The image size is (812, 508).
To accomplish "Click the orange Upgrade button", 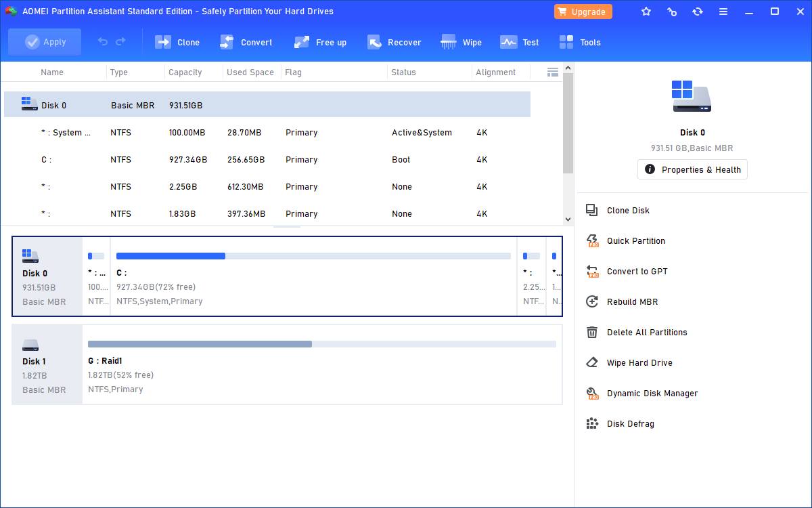I will pyautogui.click(x=583, y=12).
